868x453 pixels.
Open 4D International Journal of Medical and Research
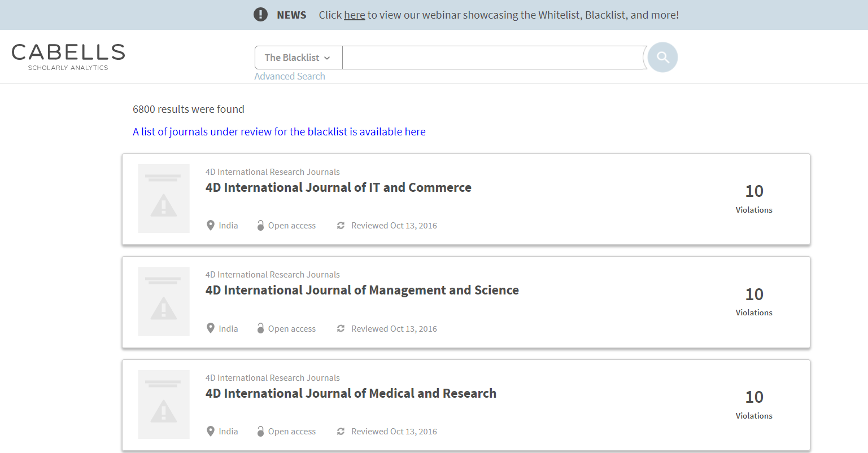pos(351,393)
